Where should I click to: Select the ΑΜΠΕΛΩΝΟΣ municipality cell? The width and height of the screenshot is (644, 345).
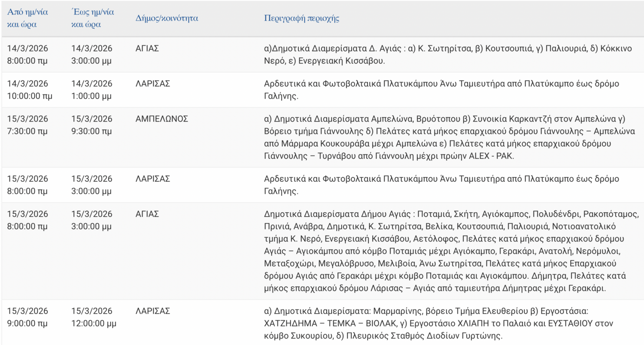pyautogui.click(x=162, y=119)
